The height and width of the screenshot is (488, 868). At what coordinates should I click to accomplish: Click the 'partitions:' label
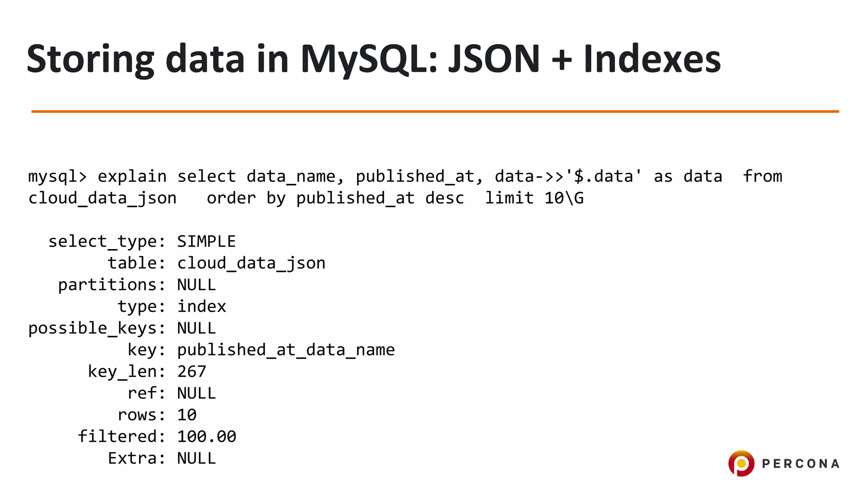coord(112,285)
